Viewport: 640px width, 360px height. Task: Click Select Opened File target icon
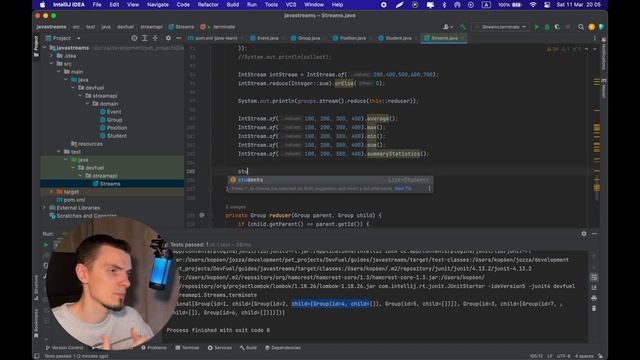coord(134,38)
